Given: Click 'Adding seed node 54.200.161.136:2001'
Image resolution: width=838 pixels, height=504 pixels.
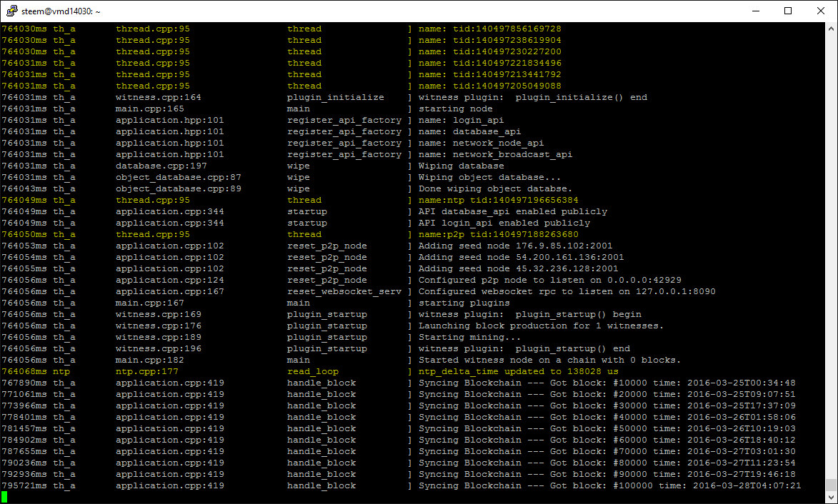Looking at the screenshot, I should point(521,257).
